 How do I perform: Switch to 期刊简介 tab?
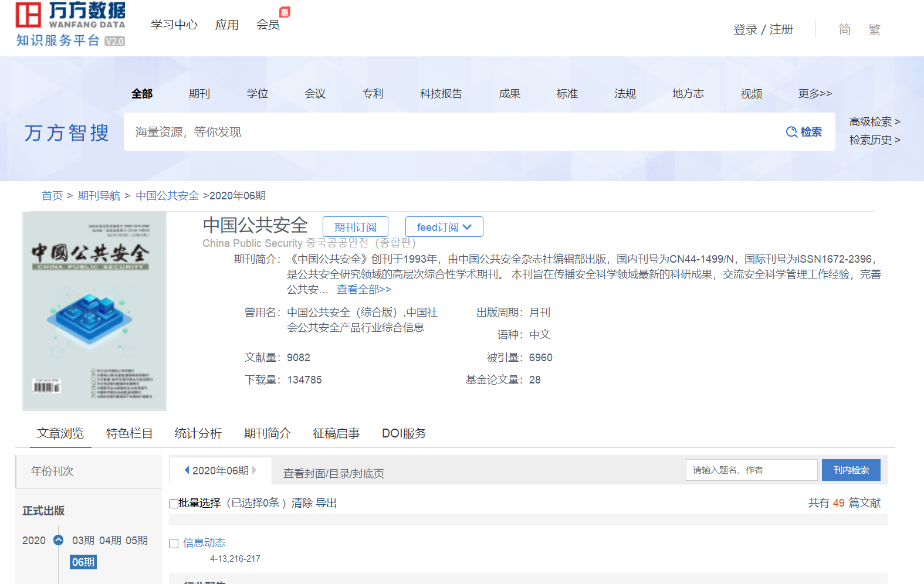(268, 433)
